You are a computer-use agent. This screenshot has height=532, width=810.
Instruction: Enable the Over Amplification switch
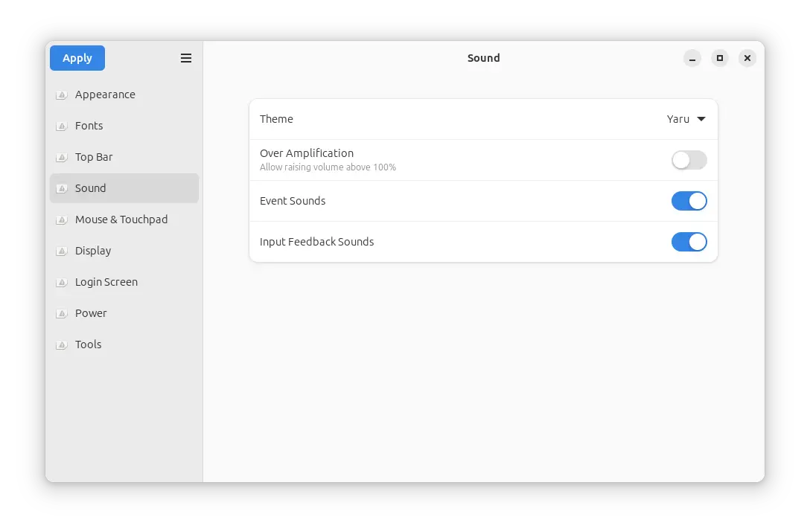click(x=689, y=160)
